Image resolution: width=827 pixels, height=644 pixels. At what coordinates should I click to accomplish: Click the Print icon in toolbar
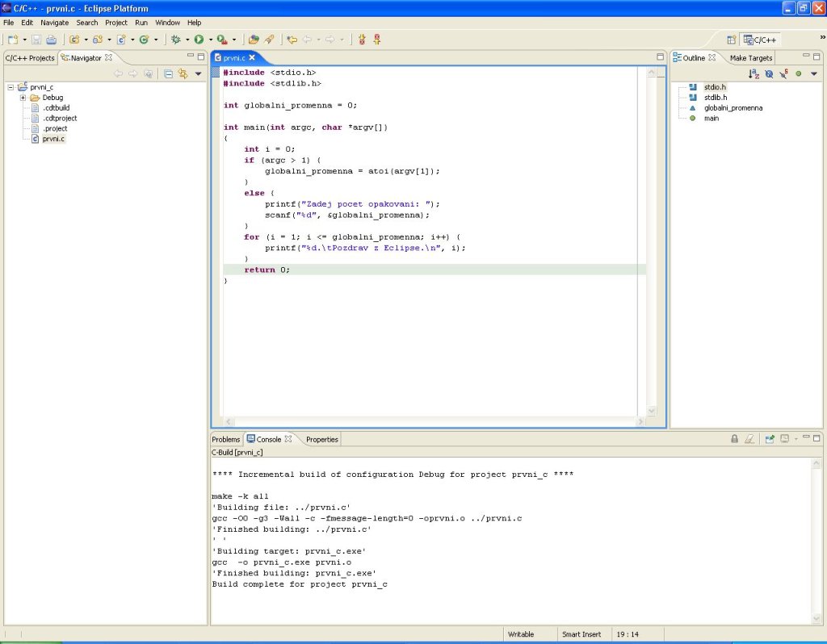[51, 39]
